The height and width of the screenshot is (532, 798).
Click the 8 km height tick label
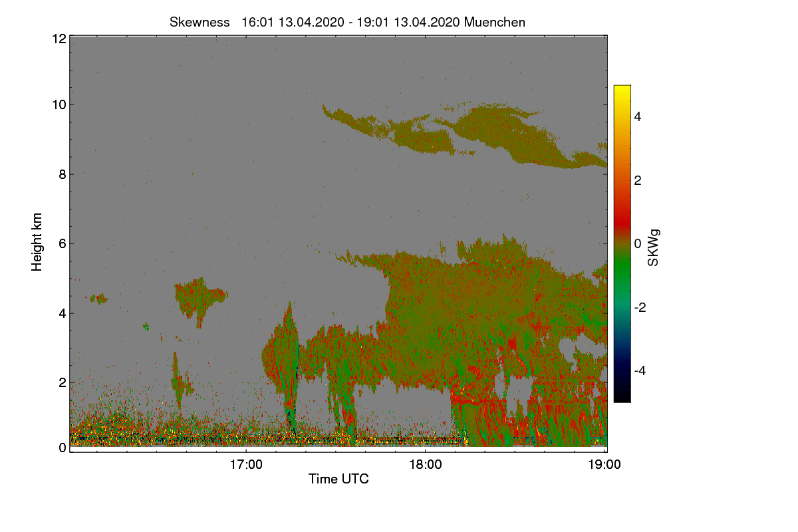(x=63, y=174)
